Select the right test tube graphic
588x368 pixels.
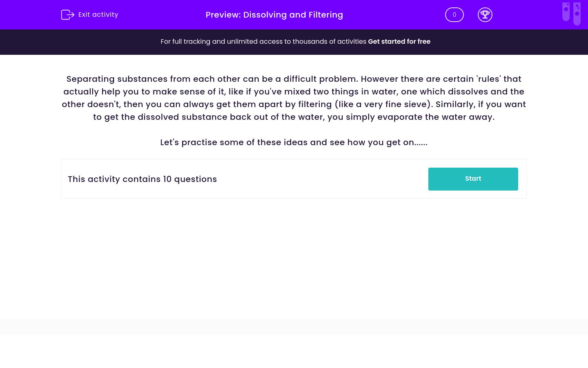[577, 13]
